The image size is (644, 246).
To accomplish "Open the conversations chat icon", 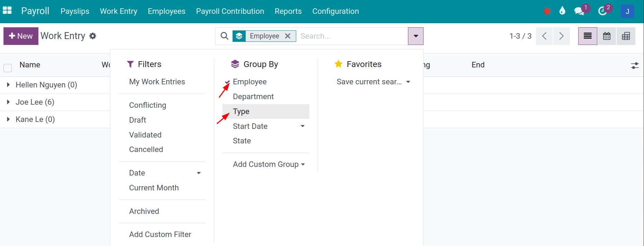I will click(579, 11).
